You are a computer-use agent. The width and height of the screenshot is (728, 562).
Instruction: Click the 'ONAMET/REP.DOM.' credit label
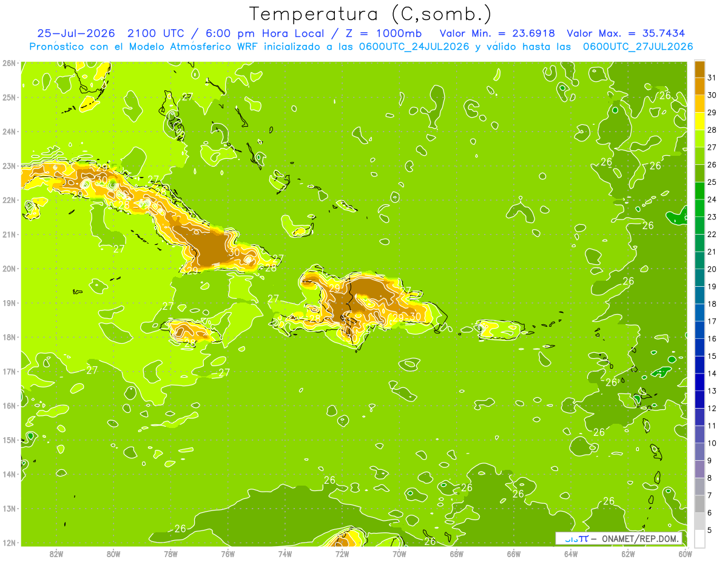pyautogui.click(x=640, y=538)
